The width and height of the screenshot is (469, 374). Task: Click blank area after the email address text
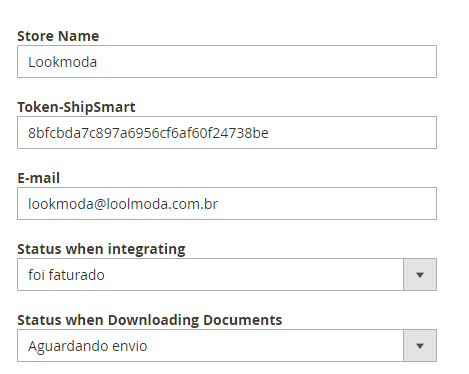(327, 204)
